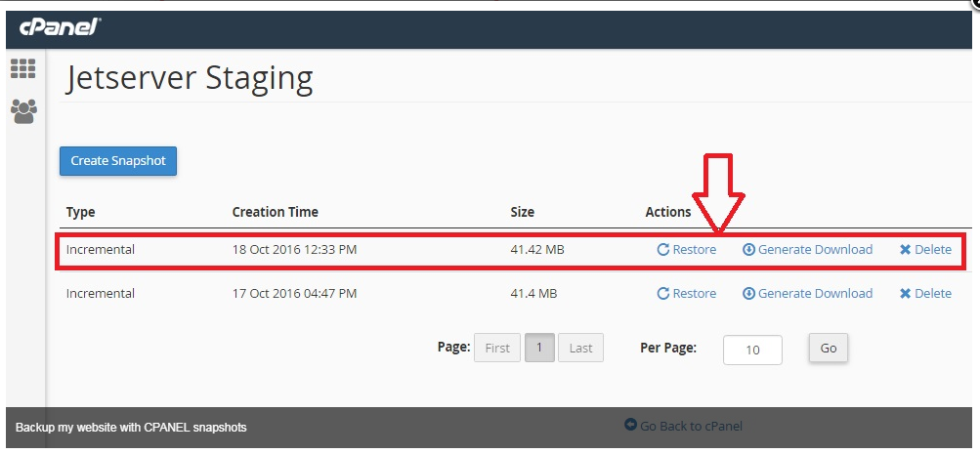Screen dimensions: 980x454
Task: Select the 17 Oct 2016 04:47 PM cell
Action: pos(294,294)
